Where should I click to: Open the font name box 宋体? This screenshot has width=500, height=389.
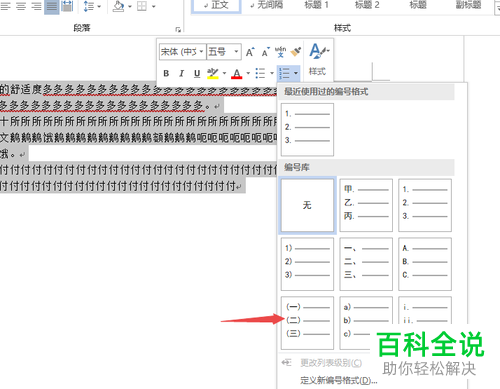182,52
